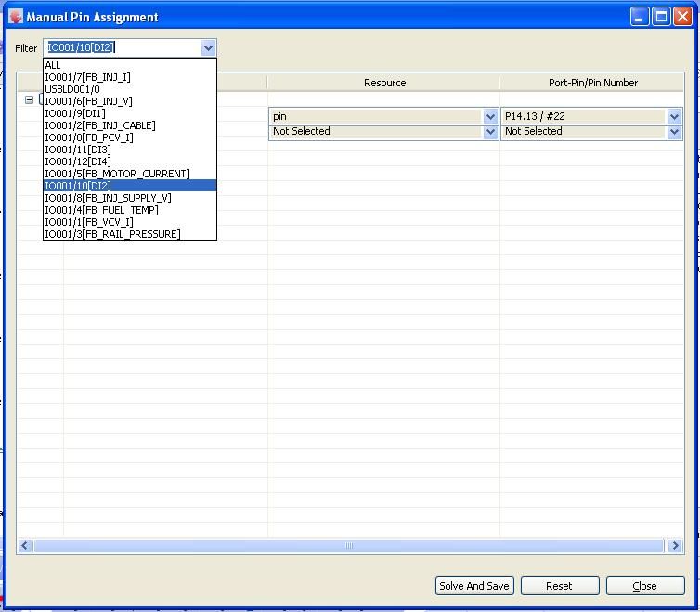Click the Port-Pin/Pin Number column header
The image size is (700, 612).
click(x=592, y=83)
